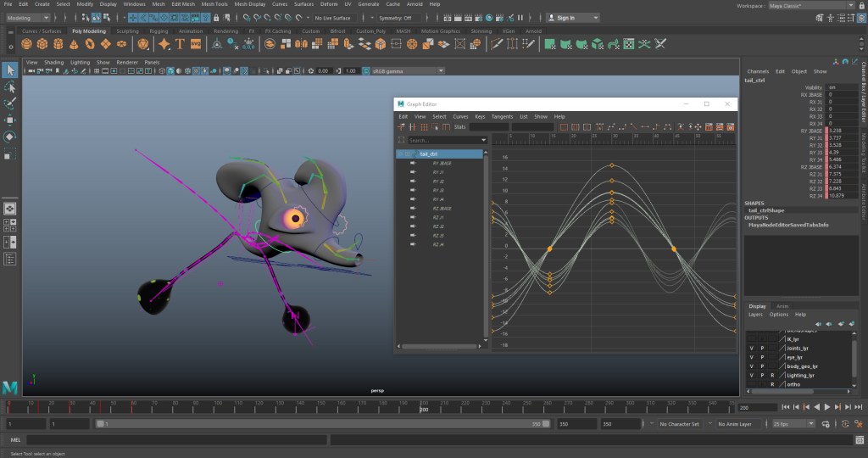This screenshot has width=868, height=458.
Task: Click the SVG shelf icon
Action: (x=196, y=43)
